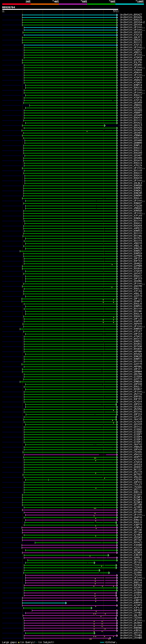Select hit label UniRef100_A7QT32
The image size is (146, 644).
[x=131, y=45]
